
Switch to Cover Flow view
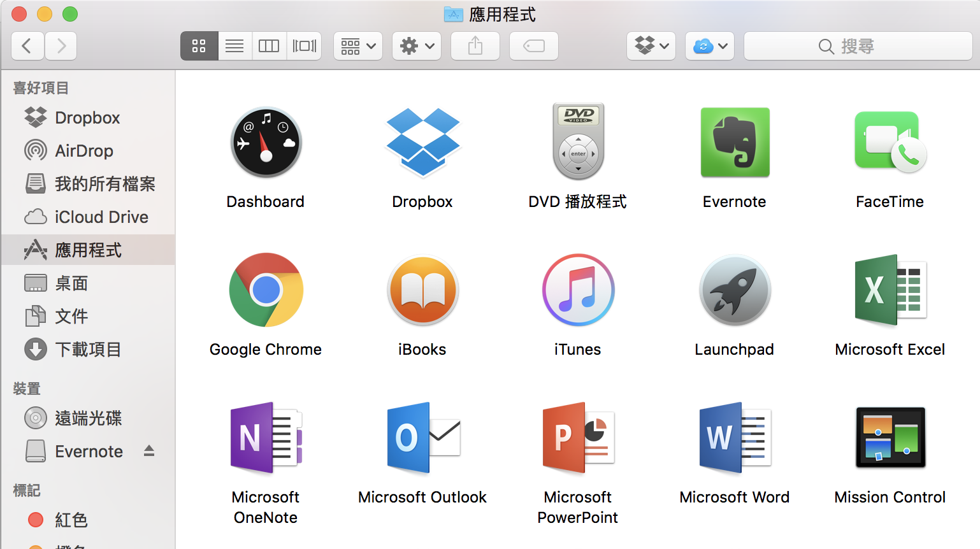click(x=304, y=46)
